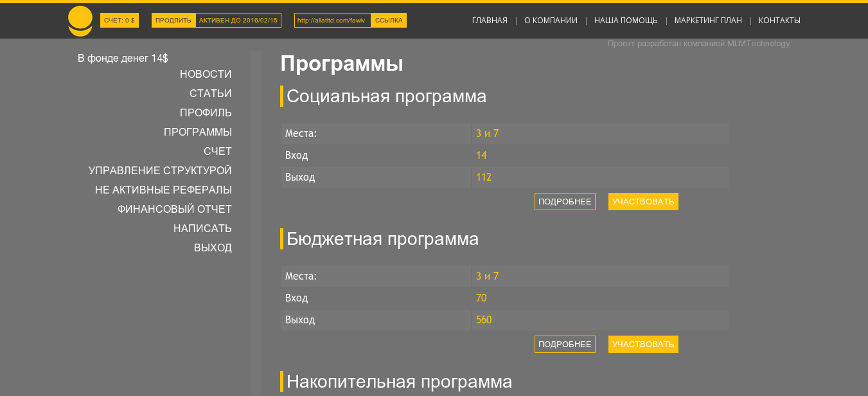Click ВЫХОД in the sidebar to log out
The width and height of the screenshot is (868, 396).
[213, 248]
